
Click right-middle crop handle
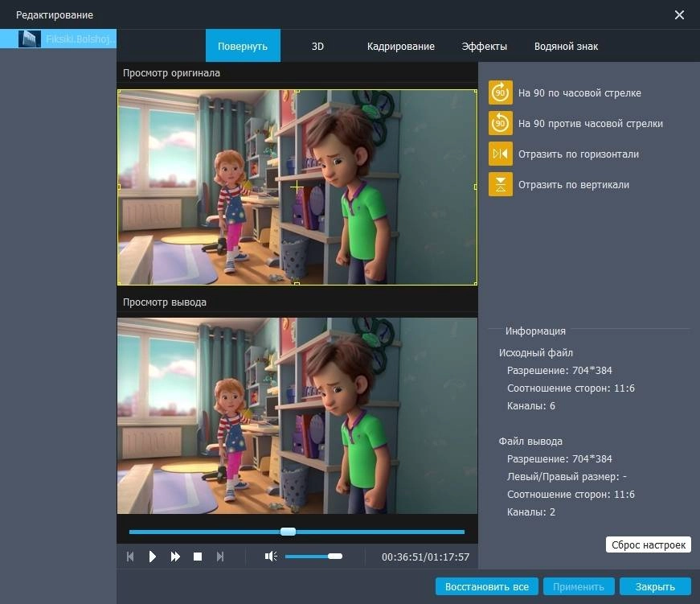click(476, 187)
